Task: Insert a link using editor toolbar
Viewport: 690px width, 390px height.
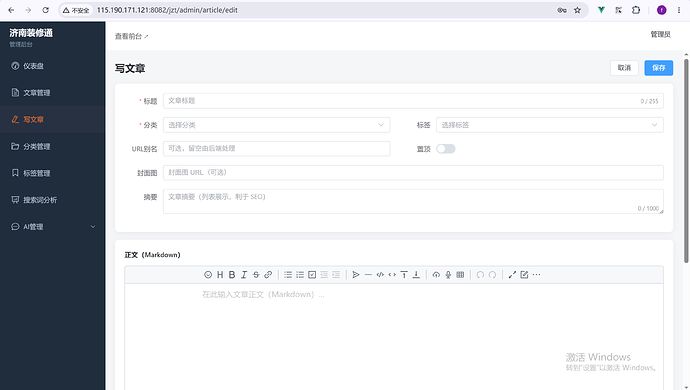Action: tap(268, 275)
